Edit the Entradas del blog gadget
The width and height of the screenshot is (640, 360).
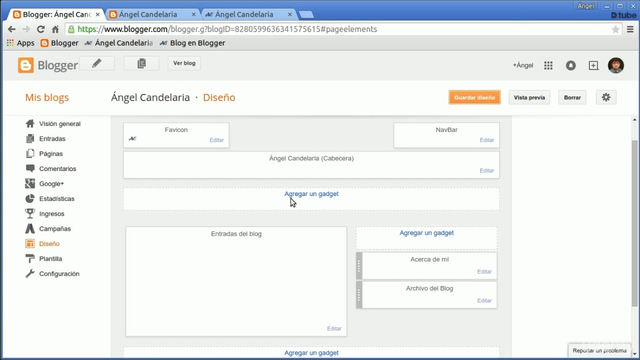coord(334,329)
